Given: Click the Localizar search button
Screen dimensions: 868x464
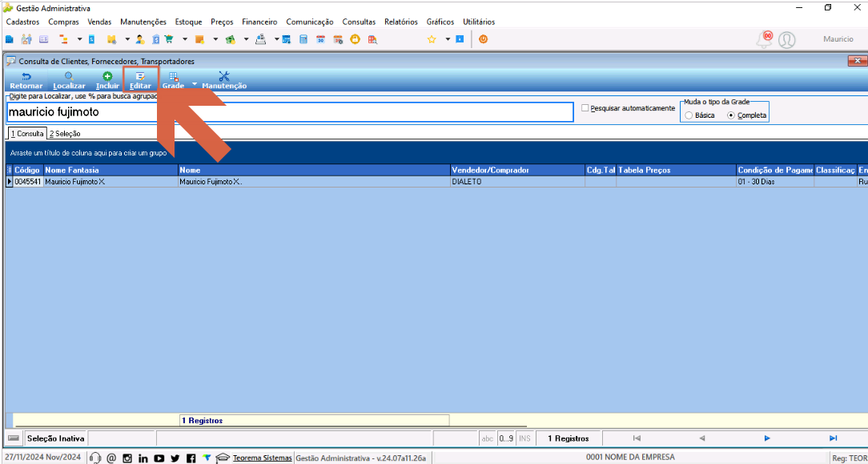Looking at the screenshot, I should [69, 81].
